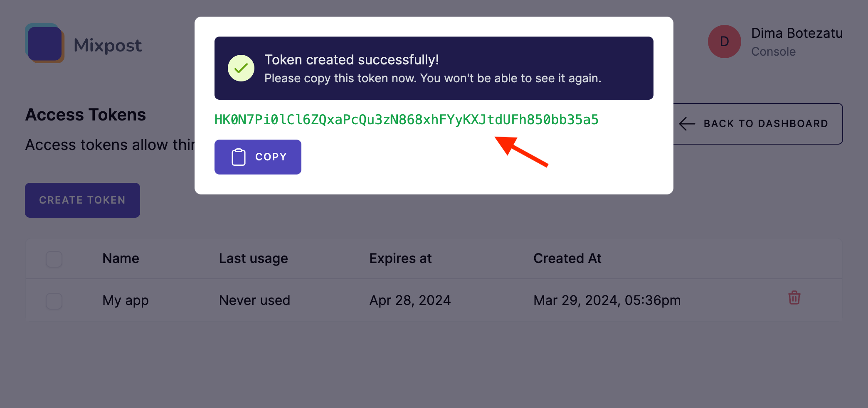Click the 'Please copy this token now' notice
This screenshot has height=408, width=868.
pos(433,78)
